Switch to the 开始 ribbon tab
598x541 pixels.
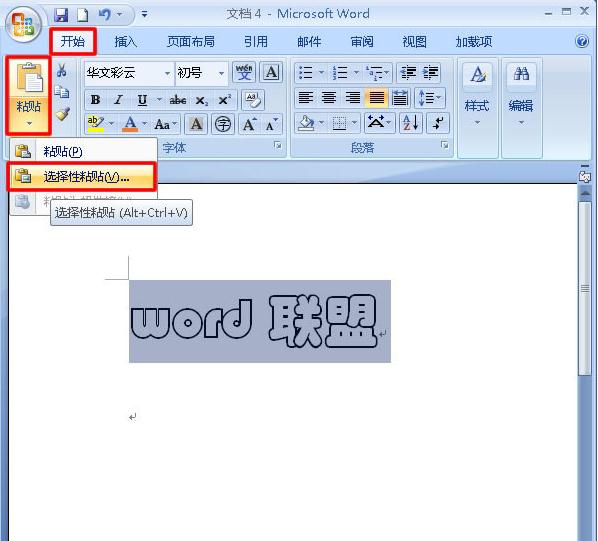pos(72,41)
